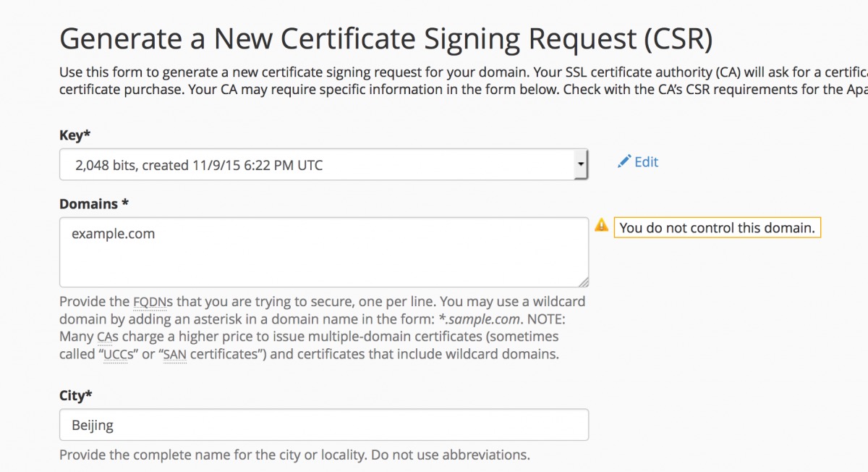The image size is (868, 472).
Task: Click the underlined FQDNs abbreviation
Action: (x=155, y=301)
